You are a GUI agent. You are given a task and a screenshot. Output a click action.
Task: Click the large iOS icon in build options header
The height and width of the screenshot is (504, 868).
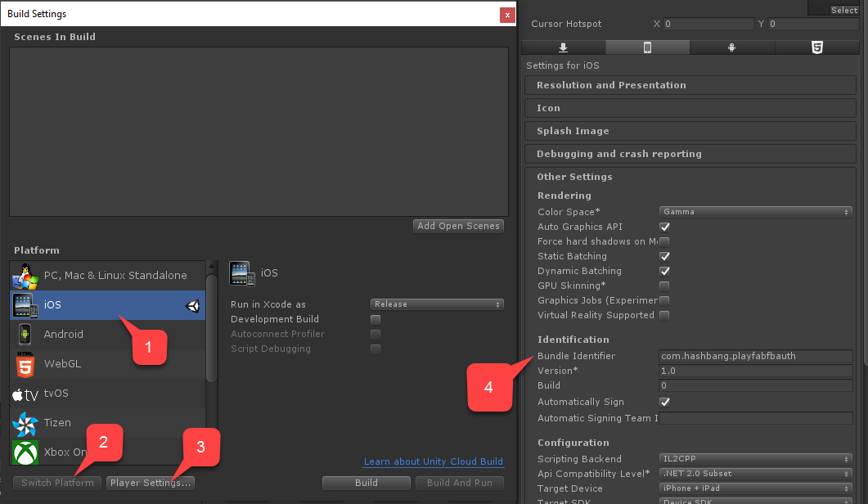point(242,273)
